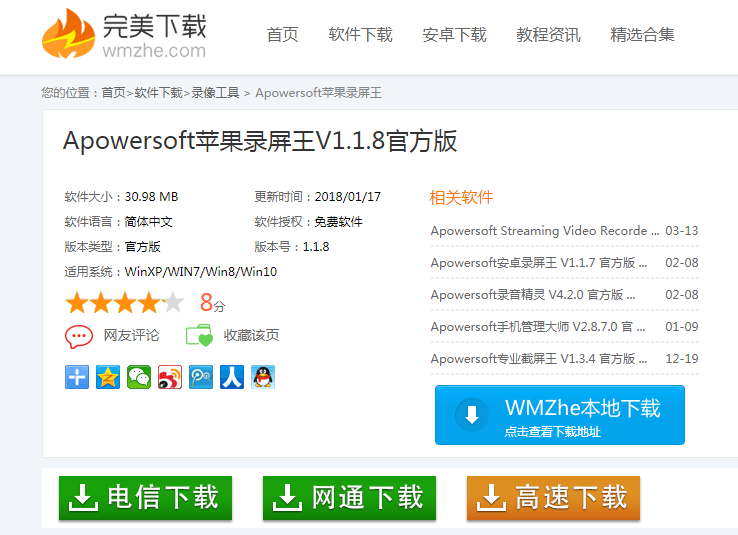Image resolution: width=738 pixels, height=535 pixels.
Task: Click the version type value 官方版
Action: 143,247
